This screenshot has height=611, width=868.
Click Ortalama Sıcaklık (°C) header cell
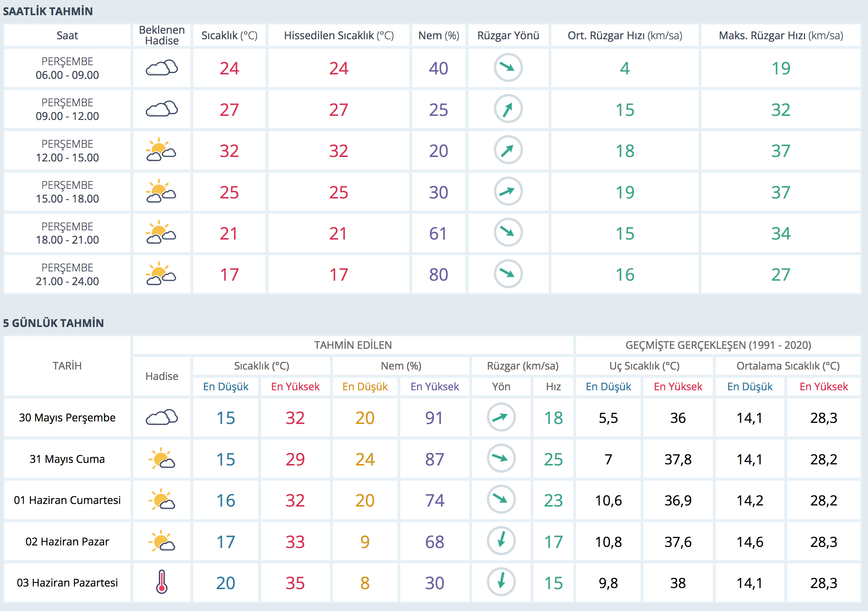point(788,365)
